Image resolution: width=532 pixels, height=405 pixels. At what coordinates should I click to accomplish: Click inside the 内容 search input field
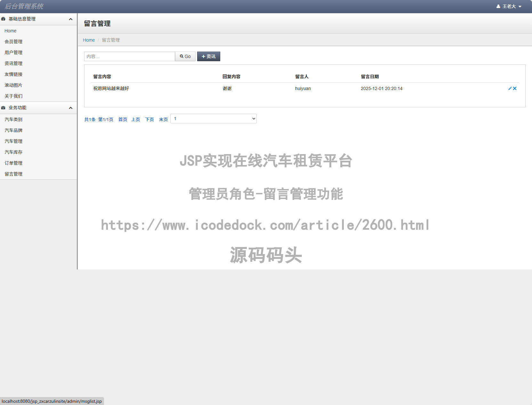[x=129, y=56]
